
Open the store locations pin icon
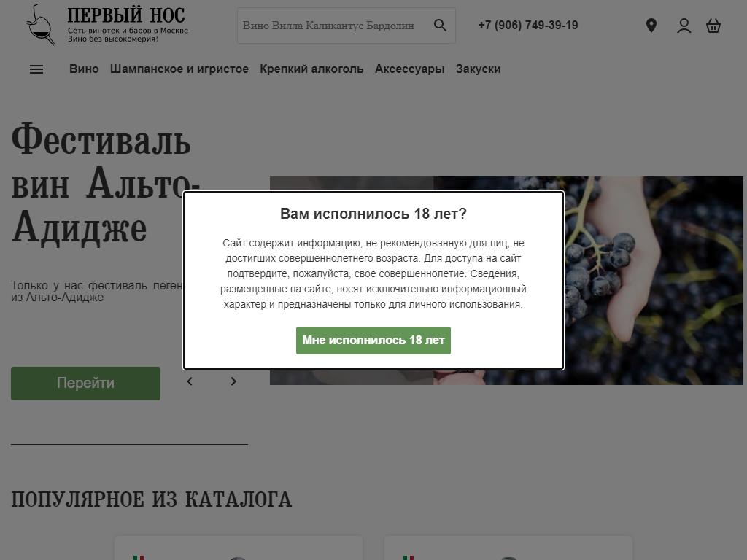tap(651, 26)
